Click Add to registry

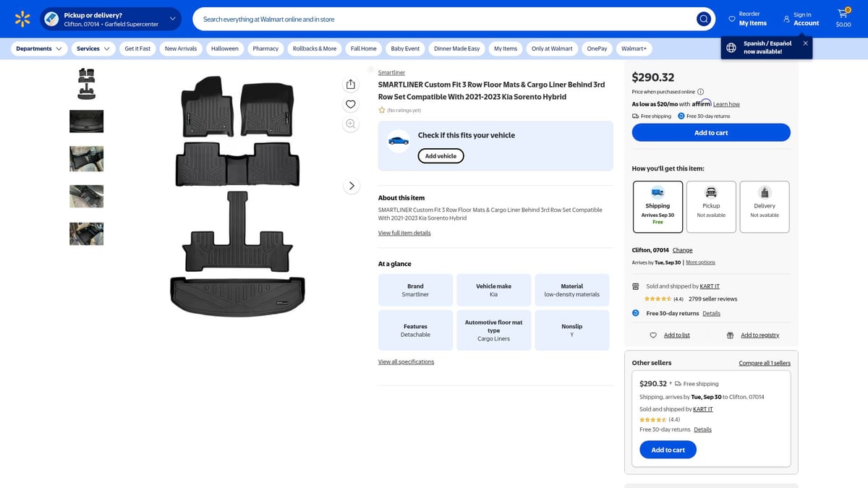tap(759, 335)
